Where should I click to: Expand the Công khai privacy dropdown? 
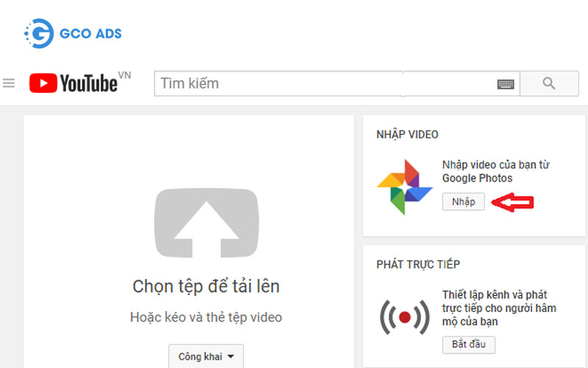tap(206, 356)
